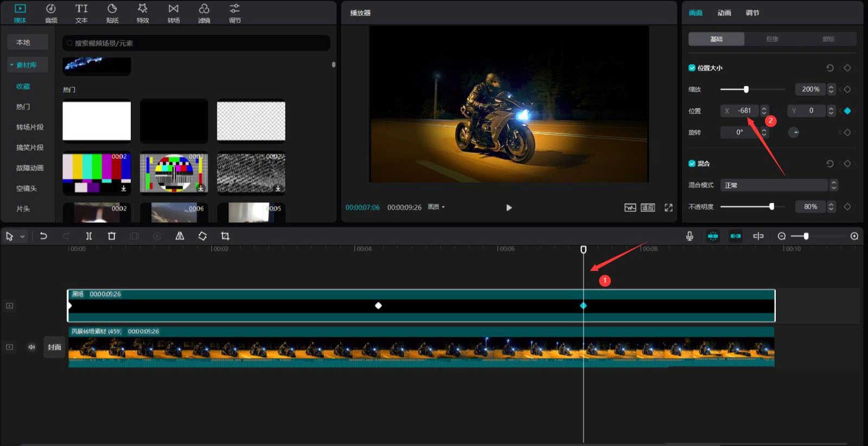Screen dimensions: 868x446
Task: Open the 文本 text panel
Action: click(81, 14)
